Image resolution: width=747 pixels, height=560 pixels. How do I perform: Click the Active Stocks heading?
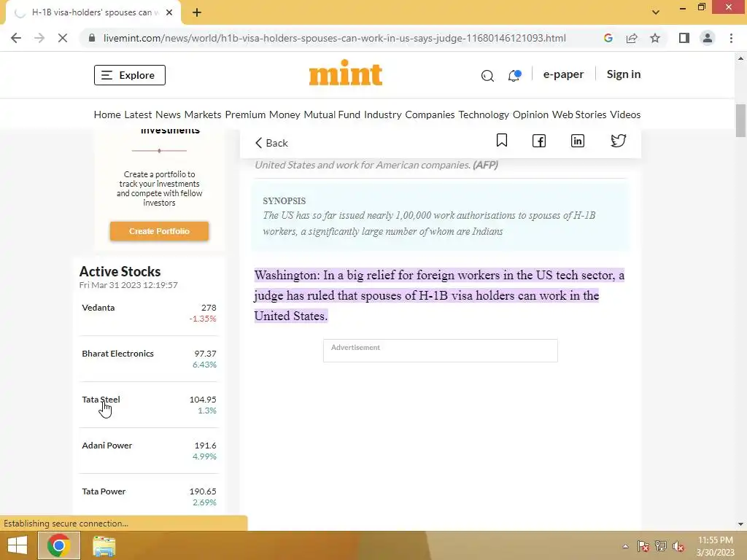point(120,271)
